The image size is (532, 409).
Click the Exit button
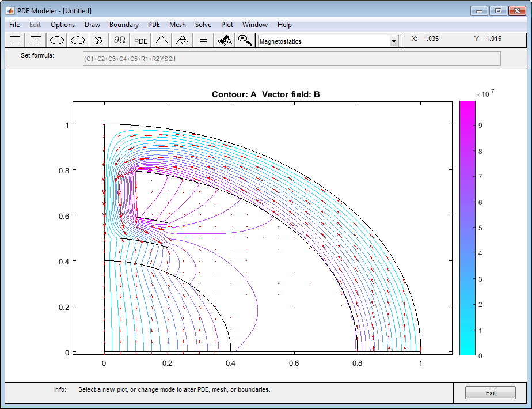coord(491,393)
